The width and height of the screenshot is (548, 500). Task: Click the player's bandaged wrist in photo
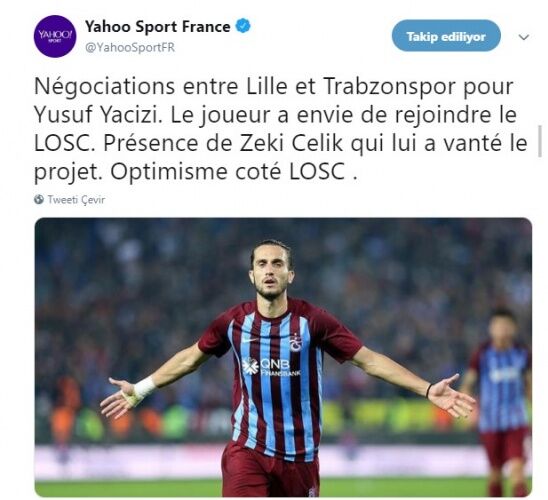(x=144, y=389)
